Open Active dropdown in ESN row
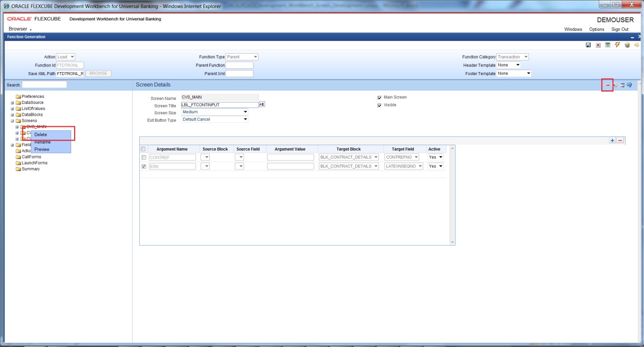 tap(436, 166)
